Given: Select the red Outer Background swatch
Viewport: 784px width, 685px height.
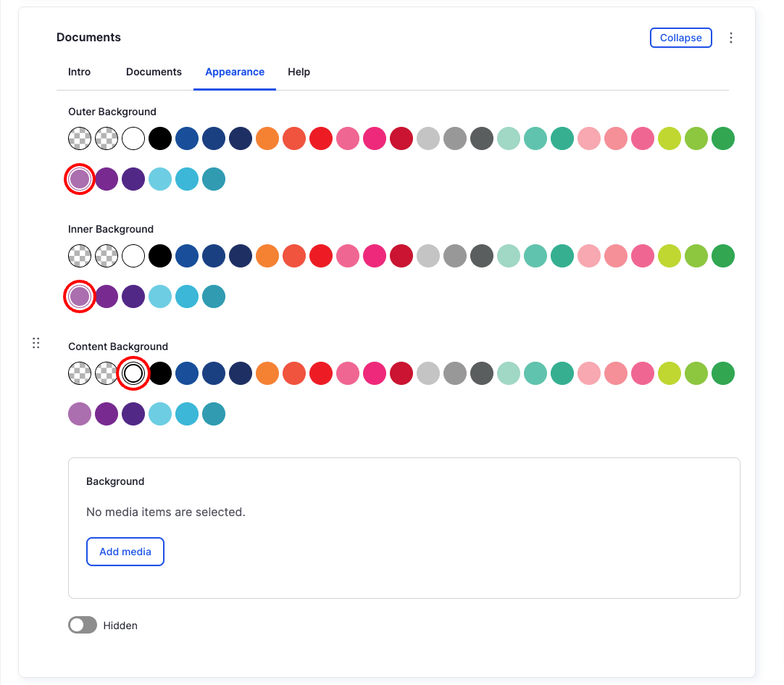Looking at the screenshot, I should [x=321, y=138].
